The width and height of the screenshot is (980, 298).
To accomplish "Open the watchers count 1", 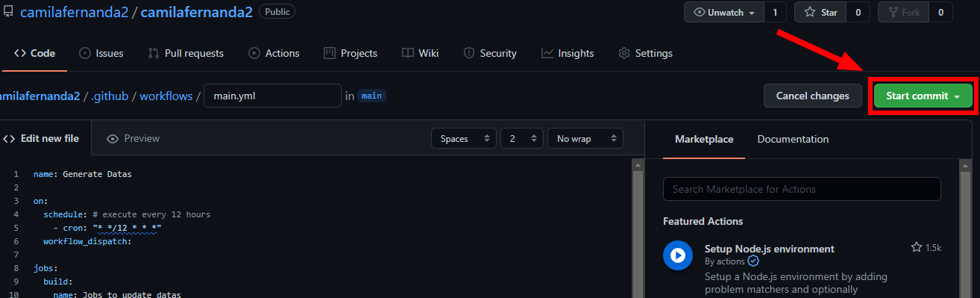I will click(775, 12).
